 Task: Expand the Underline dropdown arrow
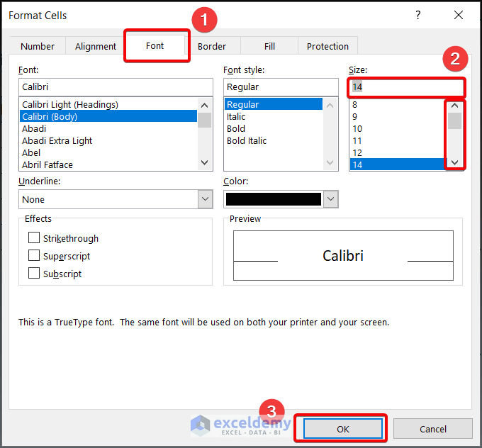tap(205, 199)
